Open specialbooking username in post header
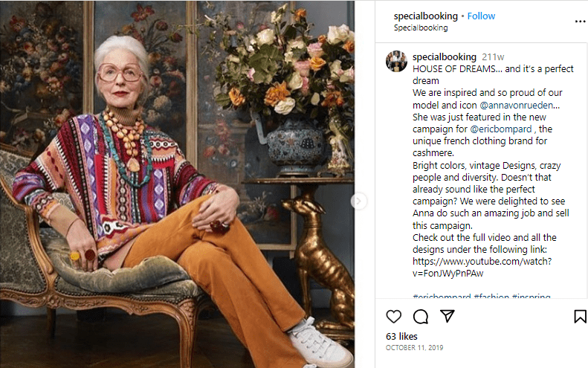The width and height of the screenshot is (588, 368). tap(426, 16)
